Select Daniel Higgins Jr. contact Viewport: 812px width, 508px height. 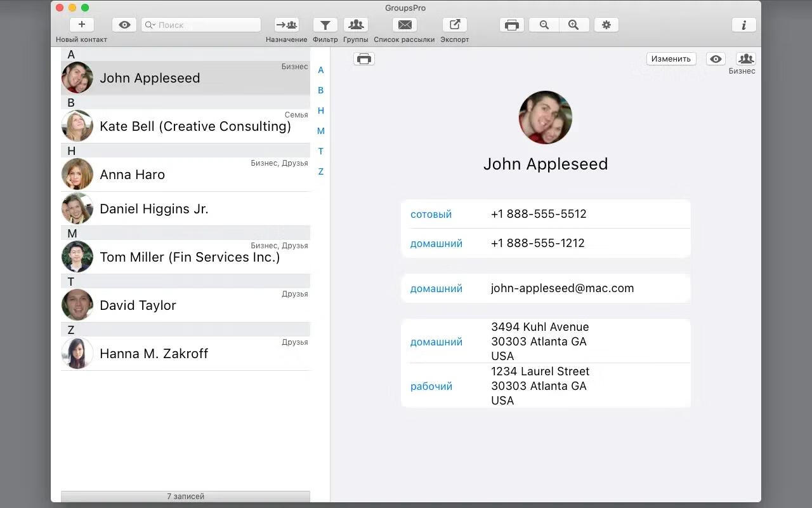185,208
